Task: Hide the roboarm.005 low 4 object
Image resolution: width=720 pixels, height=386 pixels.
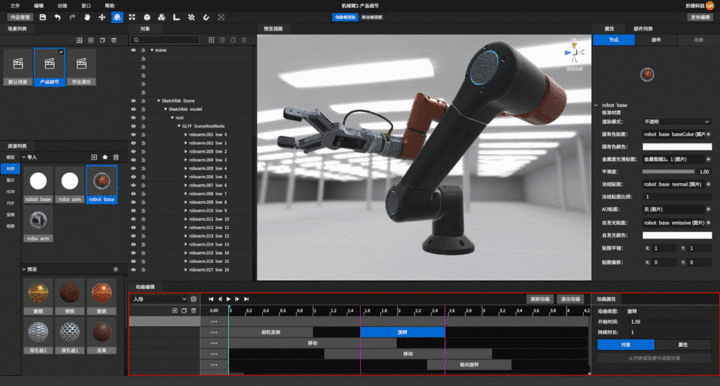Action: pyautogui.click(x=134, y=168)
